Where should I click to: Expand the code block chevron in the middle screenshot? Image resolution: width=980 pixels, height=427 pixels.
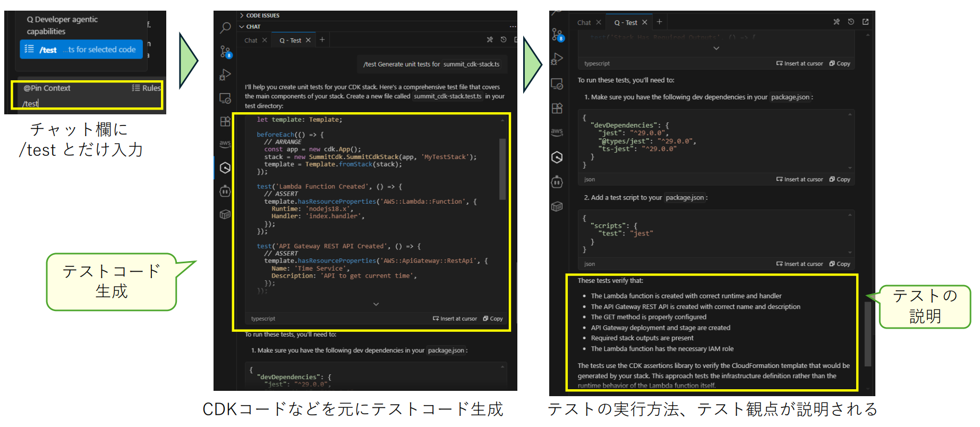376,304
